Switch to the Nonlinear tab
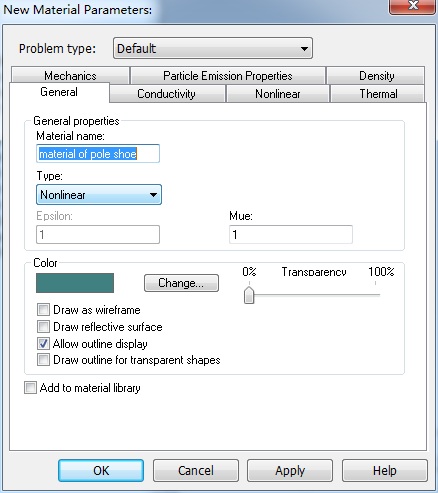438x493 pixels. (x=278, y=94)
